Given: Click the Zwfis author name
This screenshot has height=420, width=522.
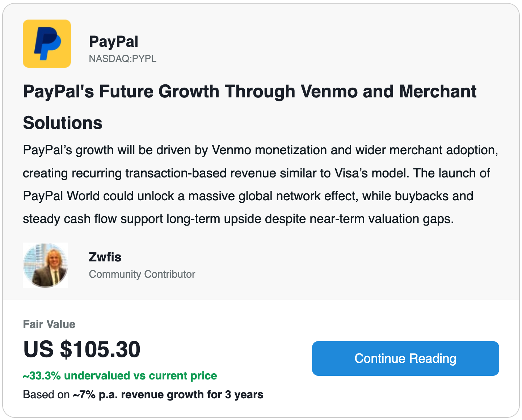Looking at the screenshot, I should click(x=105, y=257).
